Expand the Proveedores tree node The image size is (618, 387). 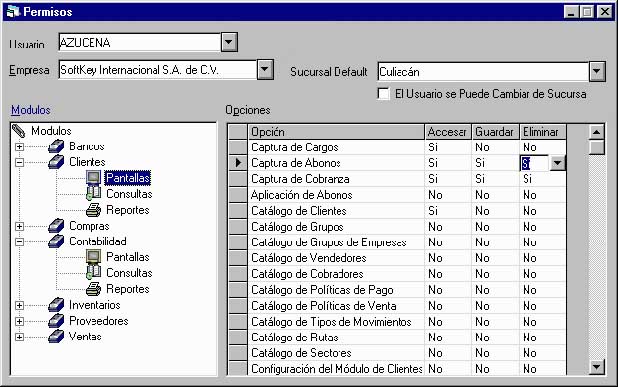(19, 321)
